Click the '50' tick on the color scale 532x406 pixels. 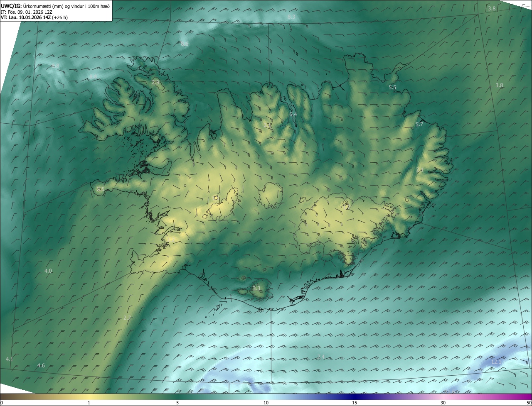529,403
